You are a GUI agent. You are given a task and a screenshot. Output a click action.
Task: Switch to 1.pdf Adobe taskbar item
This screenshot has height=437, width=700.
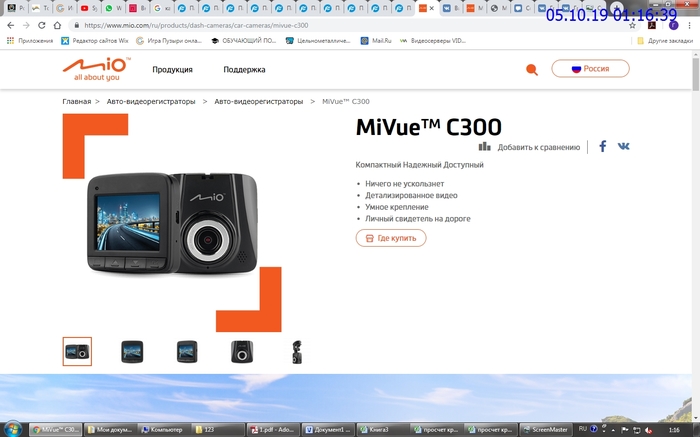(x=273, y=430)
